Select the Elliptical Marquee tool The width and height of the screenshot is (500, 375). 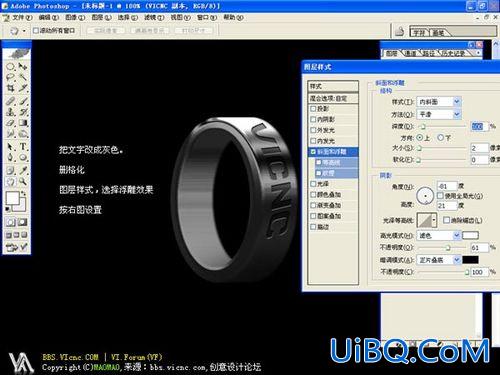click(11, 67)
